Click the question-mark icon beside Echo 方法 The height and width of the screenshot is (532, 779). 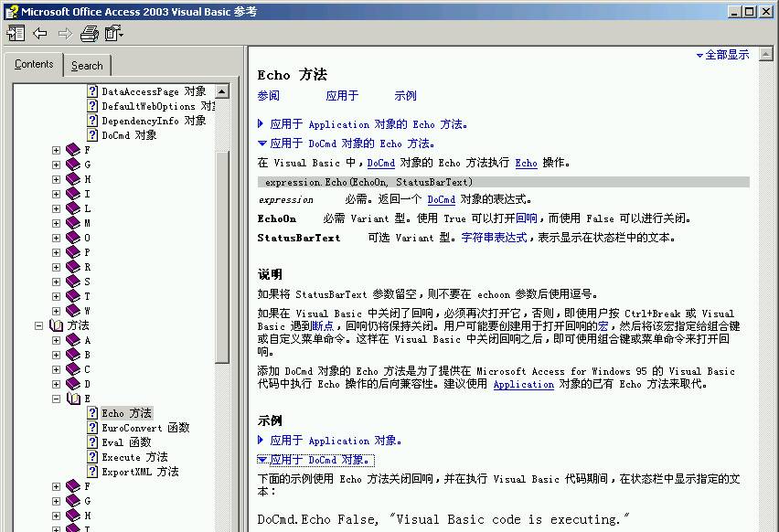click(92, 413)
